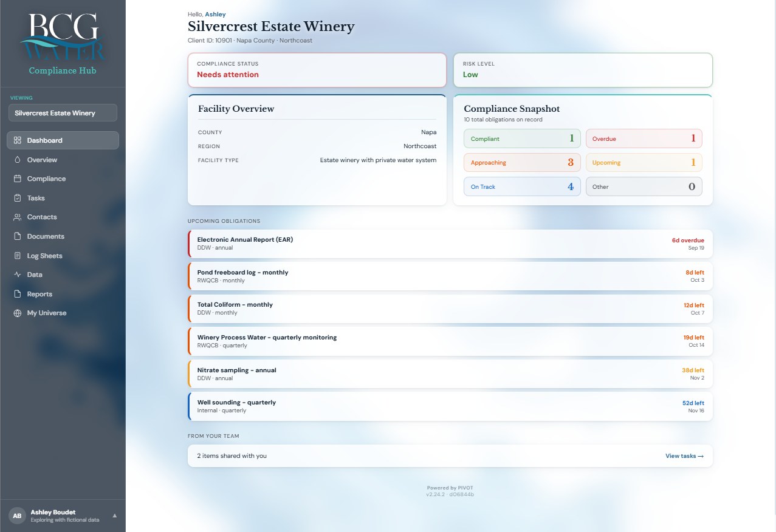Click the 'Estate winery with private water system' value

(x=378, y=160)
